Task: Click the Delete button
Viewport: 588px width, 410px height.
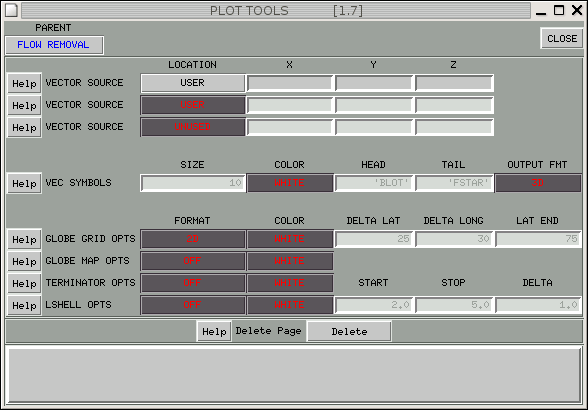Action: point(349,332)
